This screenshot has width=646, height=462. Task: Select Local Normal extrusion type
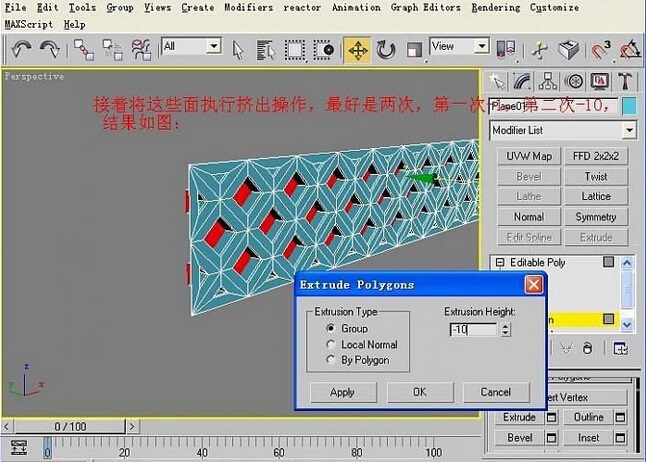[330, 344]
